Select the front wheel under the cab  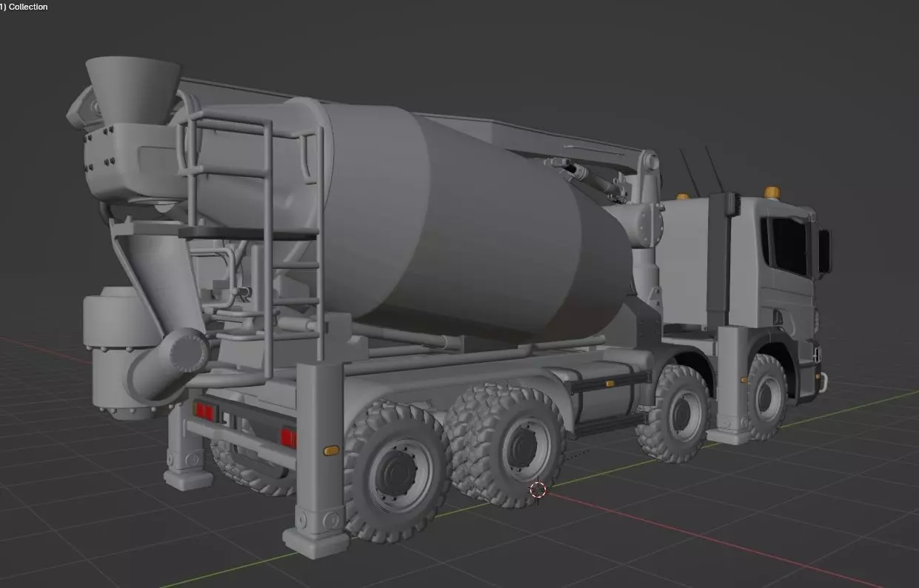766,398
